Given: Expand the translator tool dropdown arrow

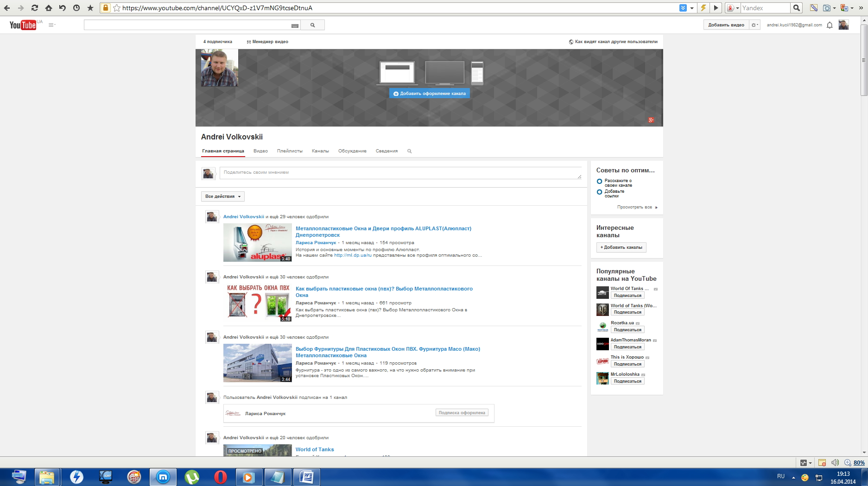Looking at the screenshot, I should 852,8.
